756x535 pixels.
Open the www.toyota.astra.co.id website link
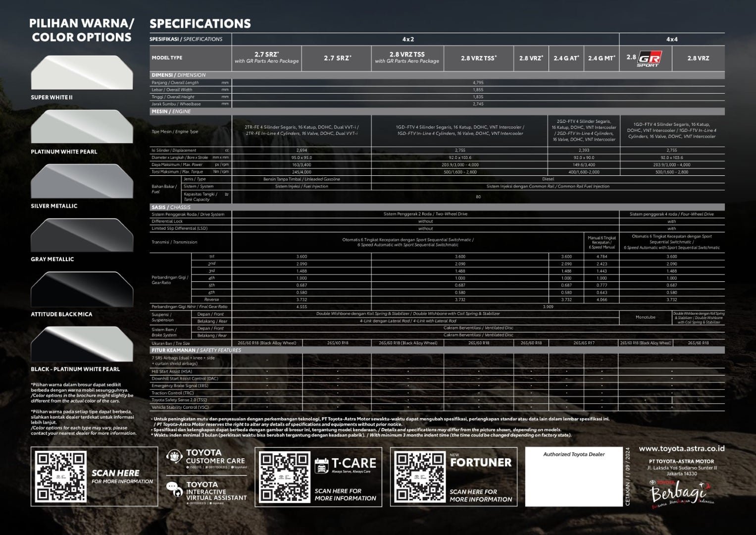point(681,449)
